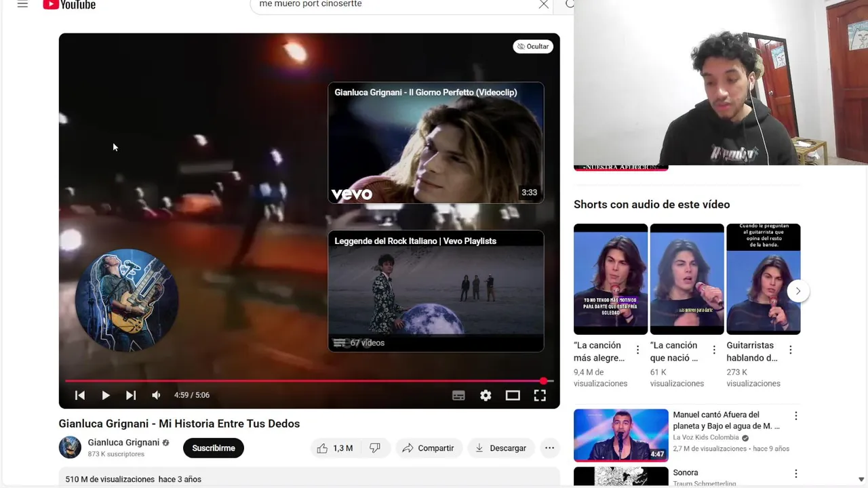Open Gianluca Grignani channel name link
This screenshot has width=868, height=488.
pyautogui.click(x=123, y=442)
